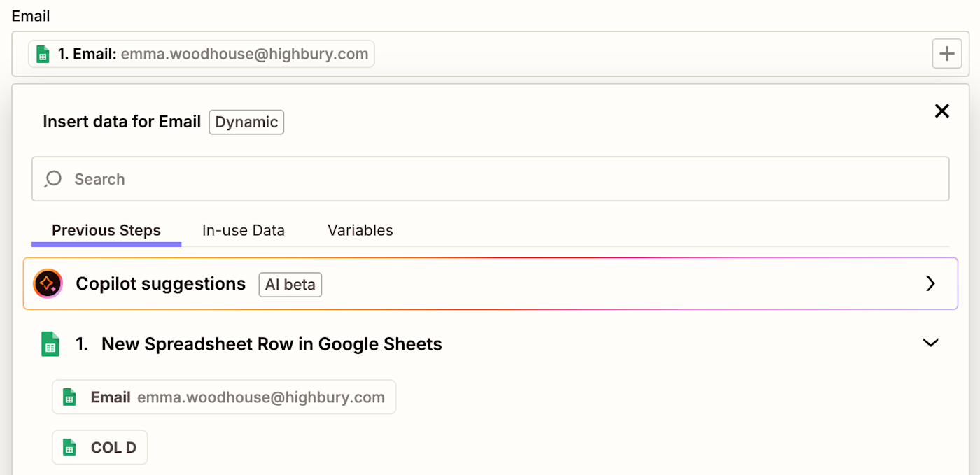Click the AI beta badge
The height and width of the screenshot is (475, 980).
[x=290, y=284]
